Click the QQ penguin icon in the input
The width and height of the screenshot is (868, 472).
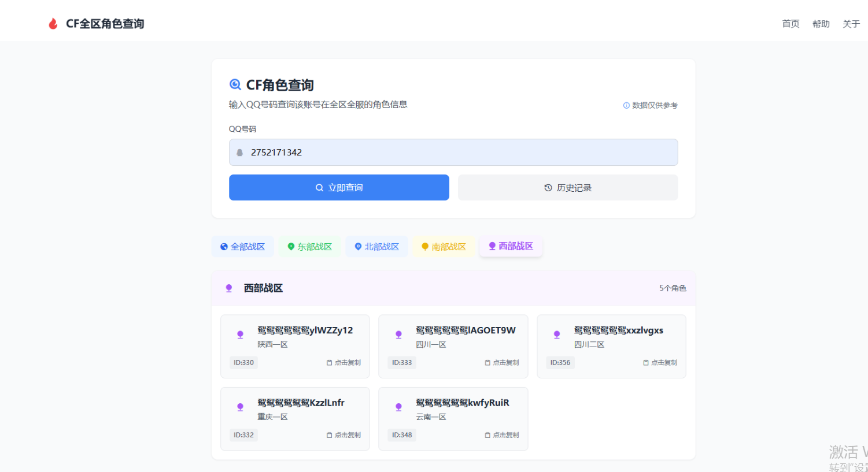pos(239,153)
